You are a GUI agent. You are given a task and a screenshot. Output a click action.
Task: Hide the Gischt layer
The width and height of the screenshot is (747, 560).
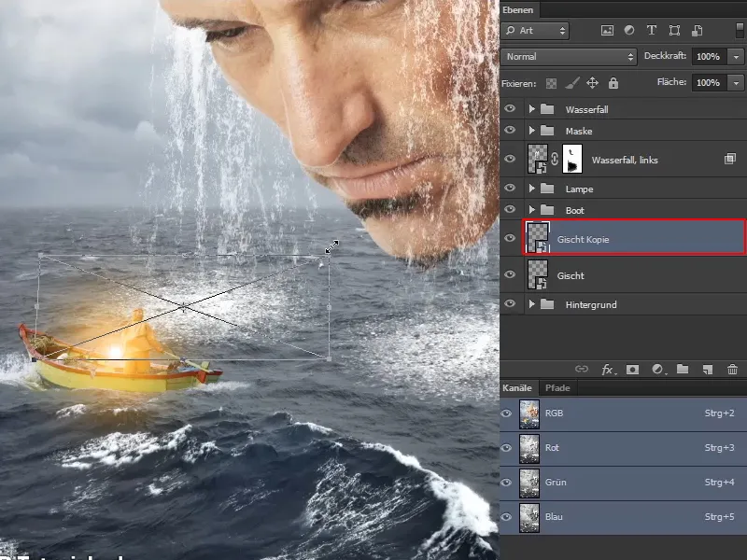510,274
